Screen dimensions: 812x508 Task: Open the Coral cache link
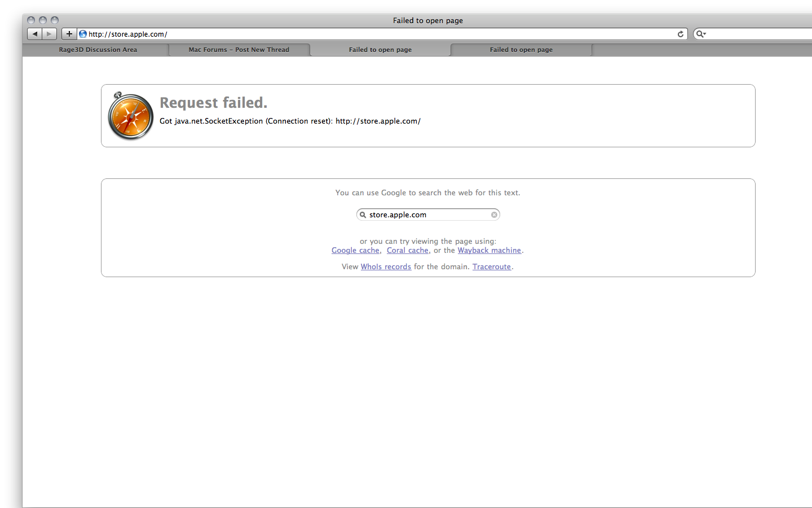408,250
